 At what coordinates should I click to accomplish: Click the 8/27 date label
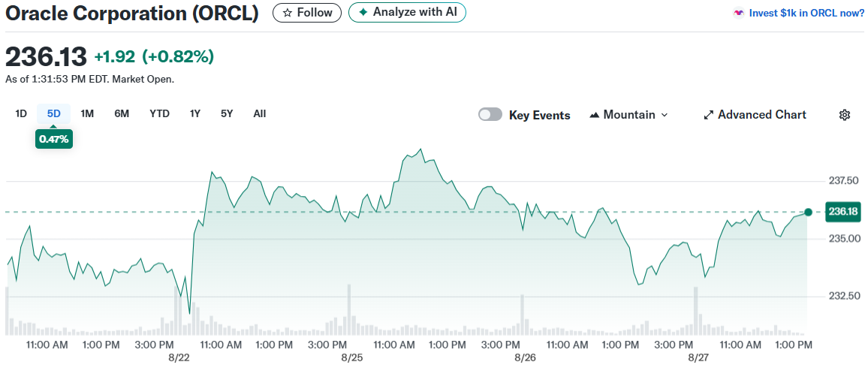pos(698,357)
